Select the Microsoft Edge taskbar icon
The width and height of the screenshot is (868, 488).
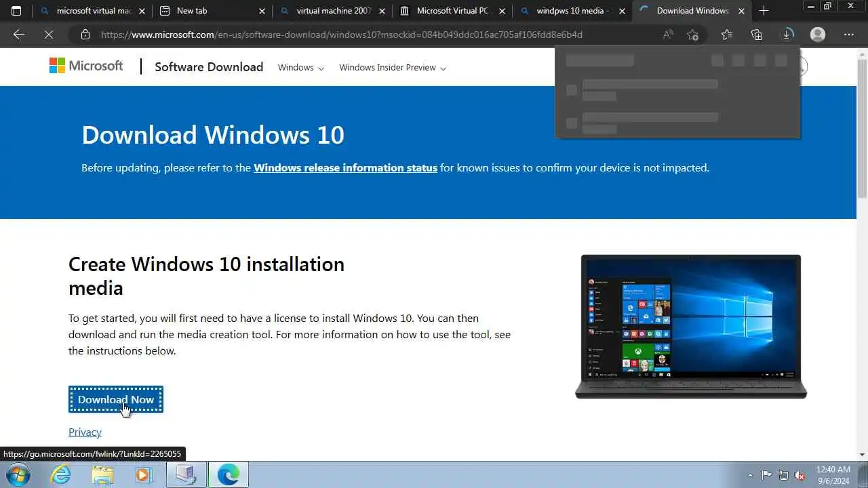tap(228, 474)
